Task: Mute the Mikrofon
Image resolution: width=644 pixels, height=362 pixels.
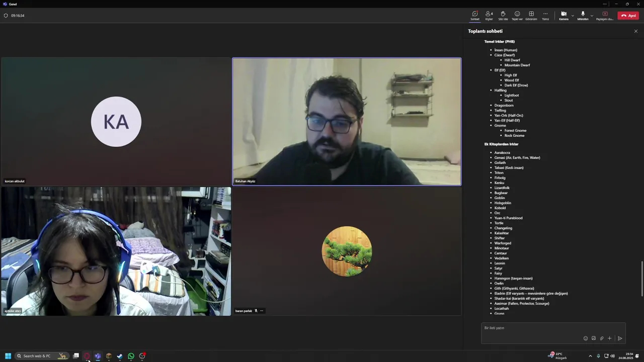Action: point(583,16)
